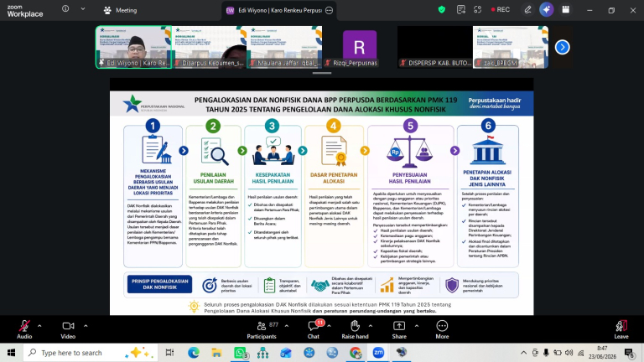Expand share options arrow next to Share
This screenshot has width=644, height=362.
click(417, 326)
